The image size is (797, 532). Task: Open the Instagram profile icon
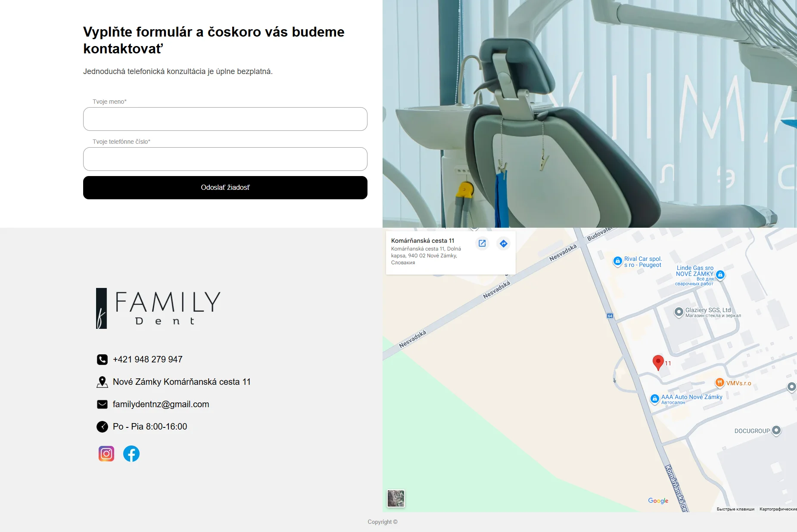106,454
